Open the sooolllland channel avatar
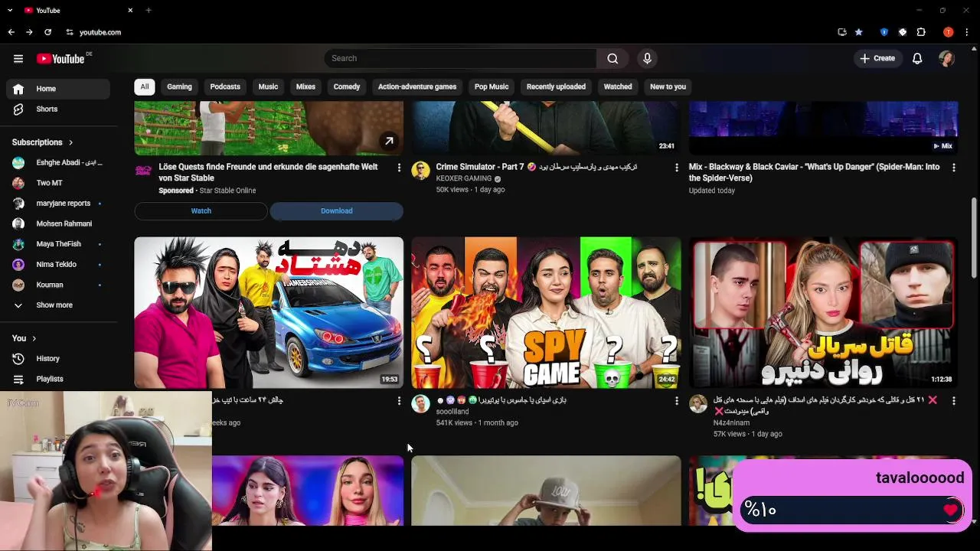 point(420,404)
